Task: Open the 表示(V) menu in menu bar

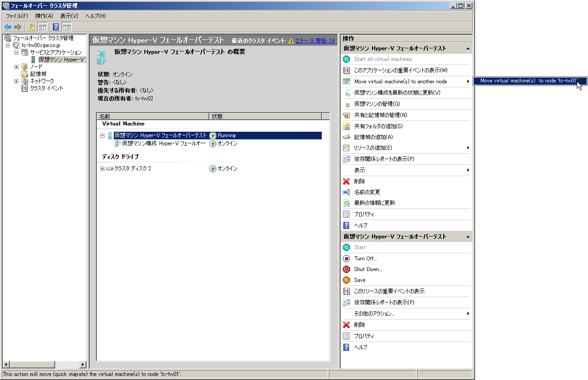Action: (69, 16)
